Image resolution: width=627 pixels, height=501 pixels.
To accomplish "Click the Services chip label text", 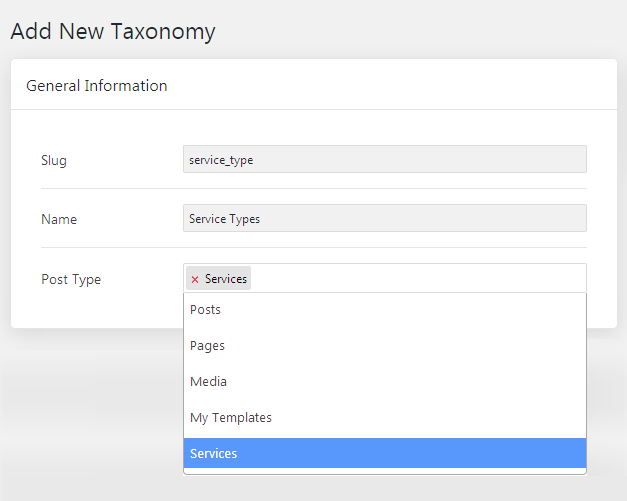I will tap(226, 279).
